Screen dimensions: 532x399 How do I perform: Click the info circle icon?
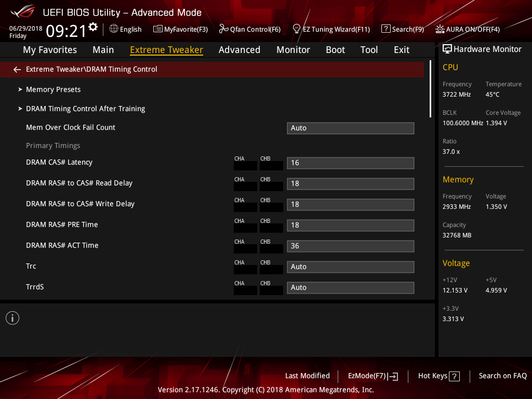coord(12,318)
